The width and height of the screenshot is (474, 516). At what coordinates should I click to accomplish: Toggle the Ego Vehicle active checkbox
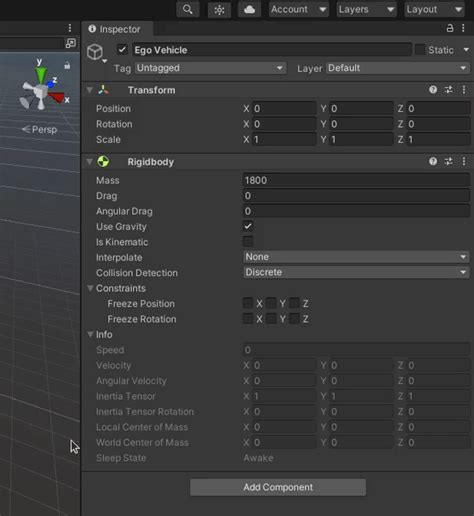122,50
